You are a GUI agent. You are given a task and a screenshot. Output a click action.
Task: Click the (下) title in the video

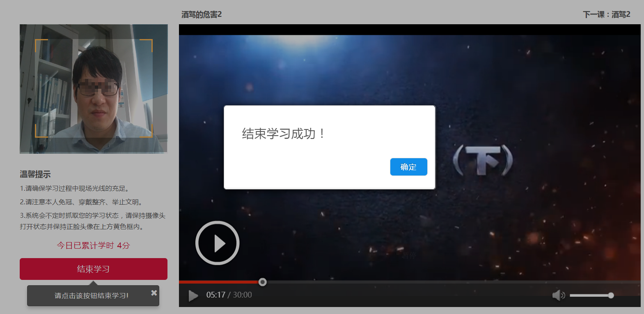coord(483,160)
